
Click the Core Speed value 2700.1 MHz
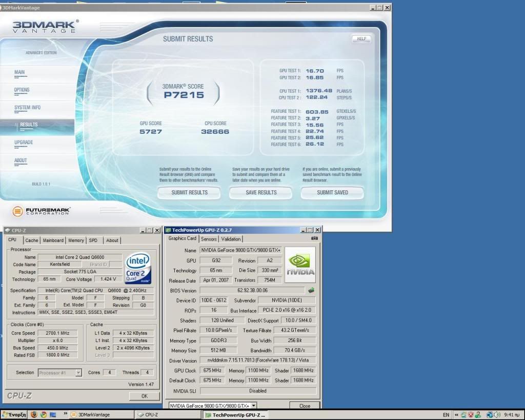pyautogui.click(x=57, y=333)
